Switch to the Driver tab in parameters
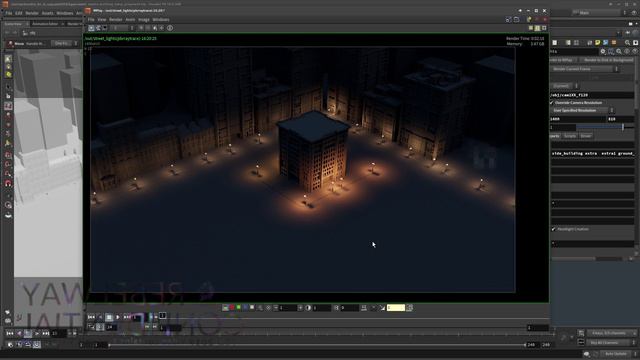Viewport: 640px width, 360px height. pyautogui.click(x=586, y=136)
